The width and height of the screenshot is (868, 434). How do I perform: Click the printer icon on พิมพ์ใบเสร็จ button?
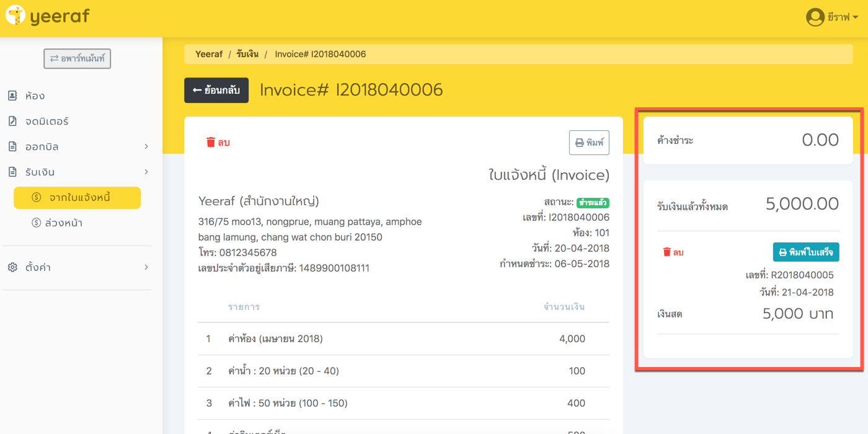[782, 252]
